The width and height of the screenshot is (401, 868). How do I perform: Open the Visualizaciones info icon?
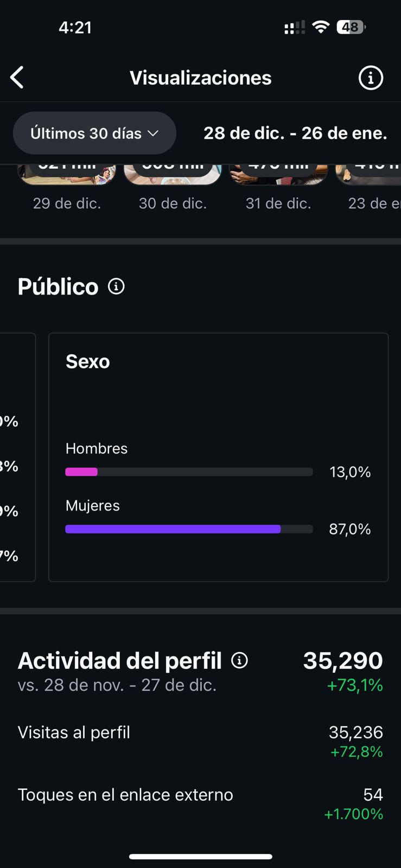tap(371, 78)
